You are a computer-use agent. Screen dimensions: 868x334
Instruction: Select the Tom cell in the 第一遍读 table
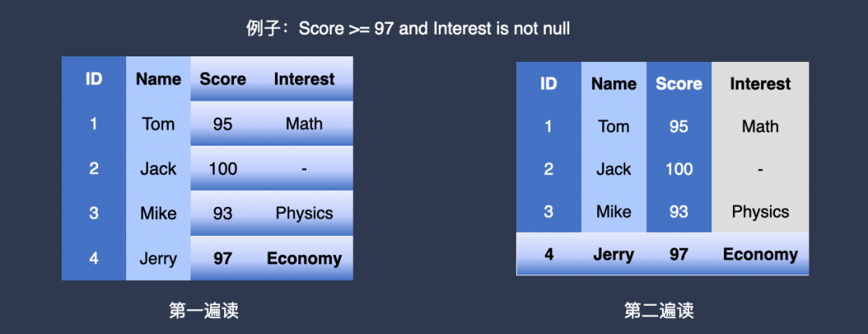click(x=158, y=124)
